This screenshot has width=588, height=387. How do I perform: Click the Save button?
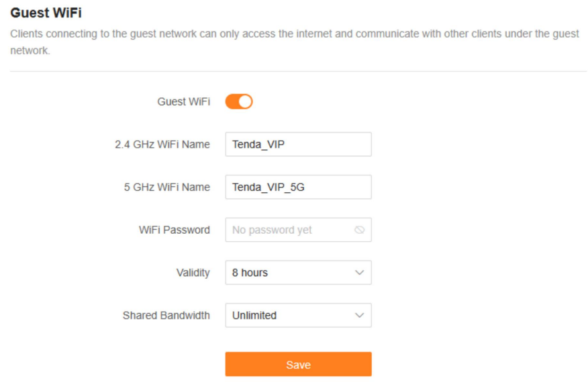[298, 364]
